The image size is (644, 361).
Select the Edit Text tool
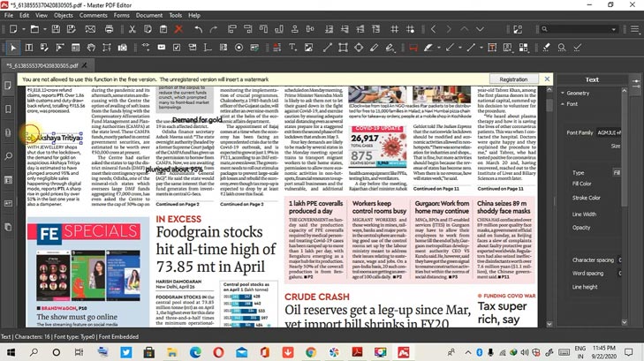point(29,48)
